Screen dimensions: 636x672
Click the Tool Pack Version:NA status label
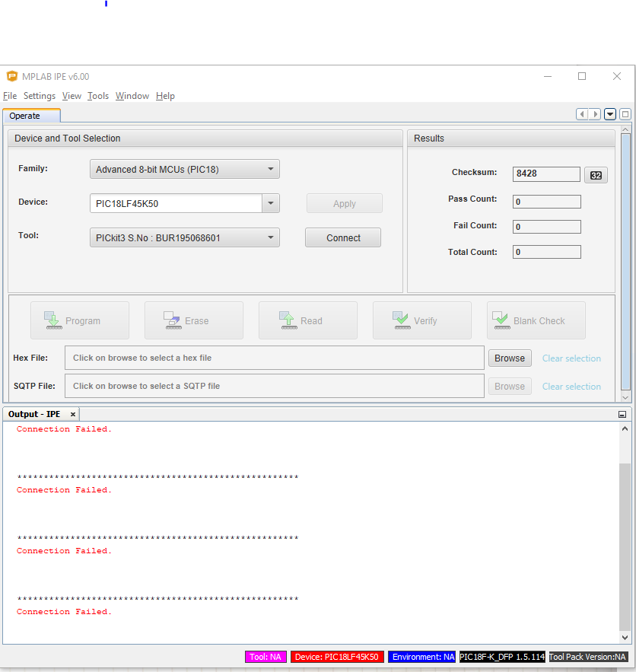pos(587,657)
